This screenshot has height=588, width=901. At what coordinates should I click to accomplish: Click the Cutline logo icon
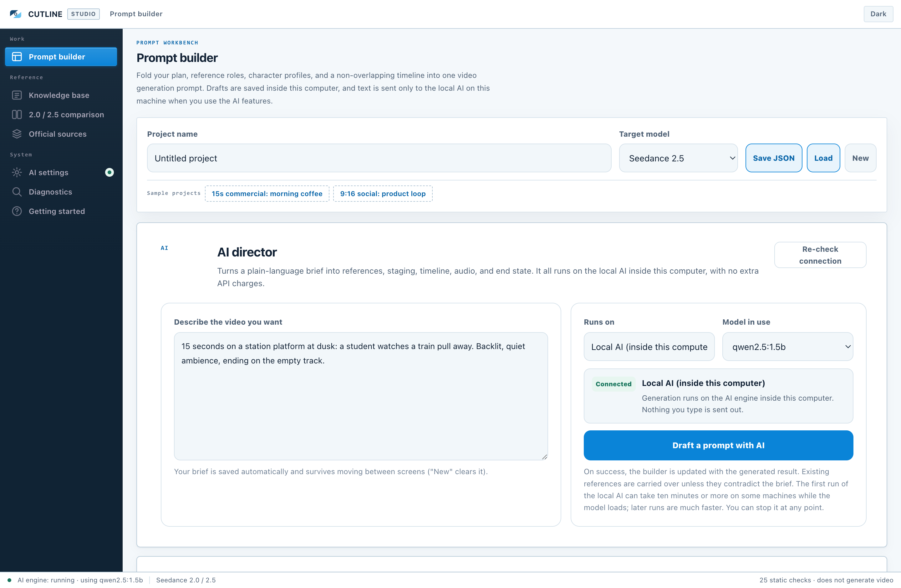tap(16, 14)
